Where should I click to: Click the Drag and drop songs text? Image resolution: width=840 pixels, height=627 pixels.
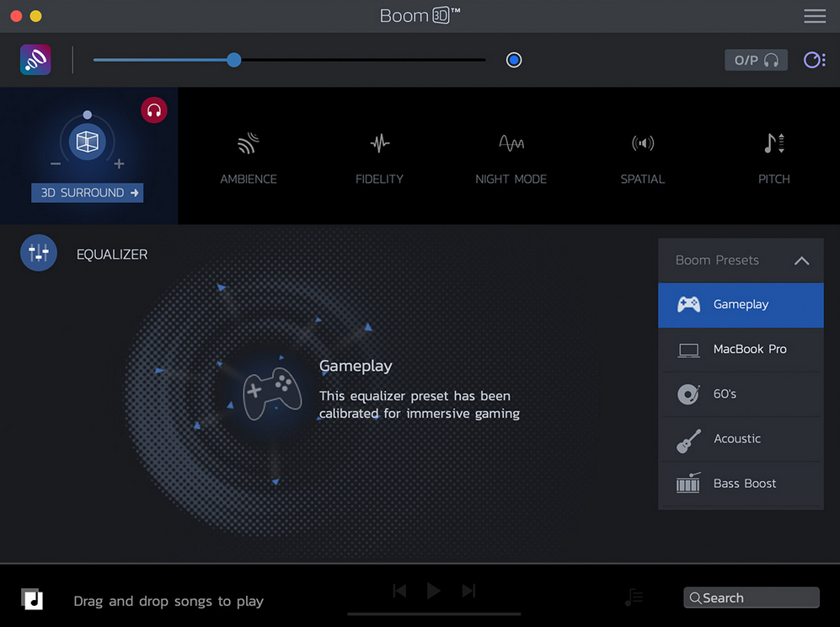(x=169, y=601)
